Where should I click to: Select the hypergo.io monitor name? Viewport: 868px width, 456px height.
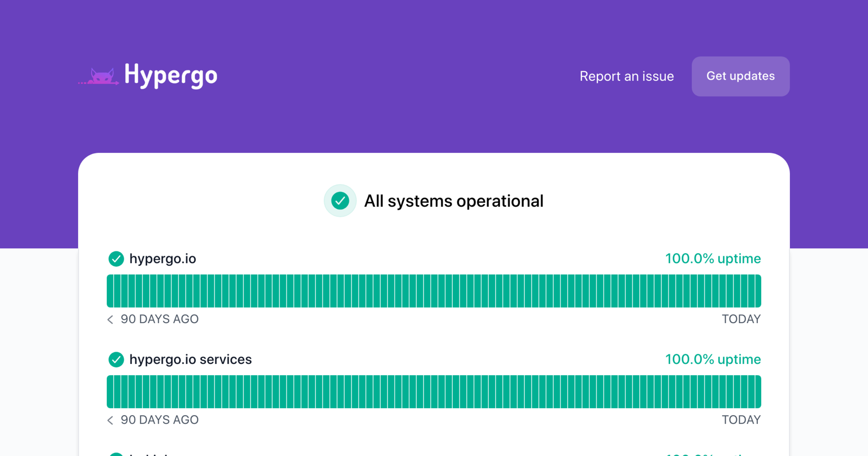click(x=163, y=259)
